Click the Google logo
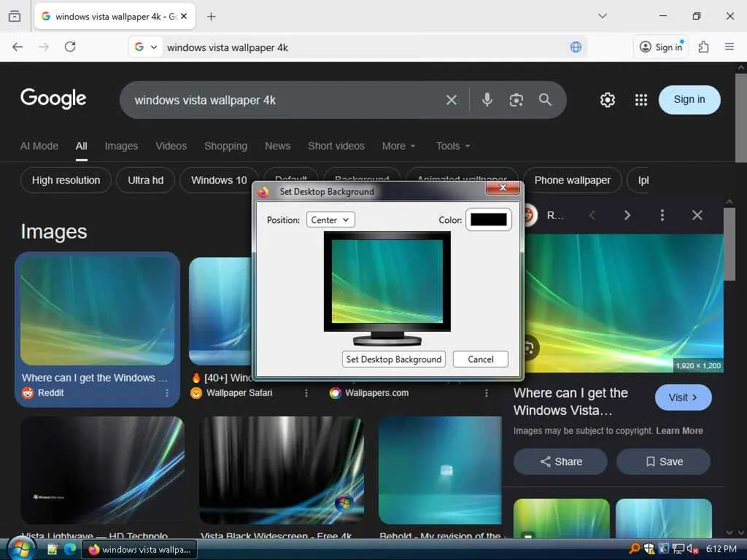This screenshot has height=560, width=747. (53, 98)
